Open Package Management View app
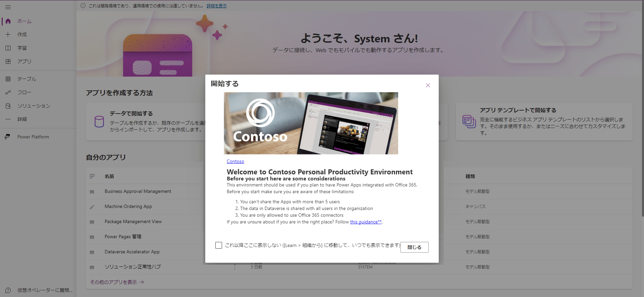This screenshot has width=644, height=297. (x=133, y=222)
